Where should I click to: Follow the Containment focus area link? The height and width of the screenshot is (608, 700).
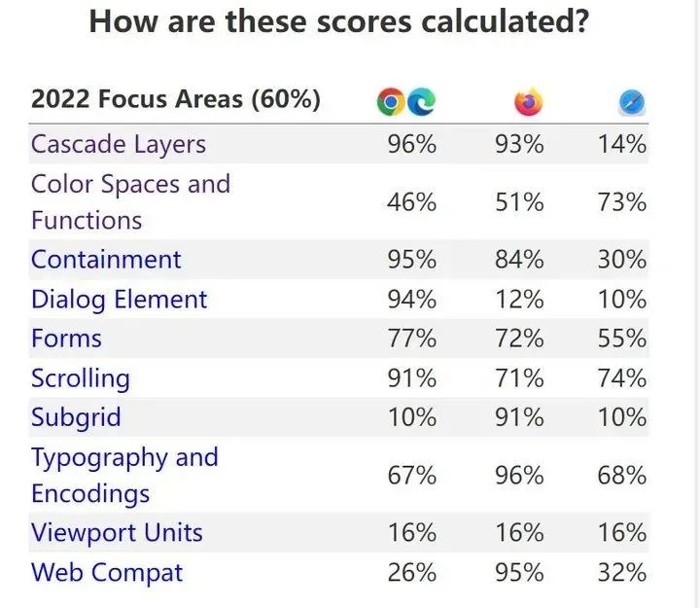point(106,260)
